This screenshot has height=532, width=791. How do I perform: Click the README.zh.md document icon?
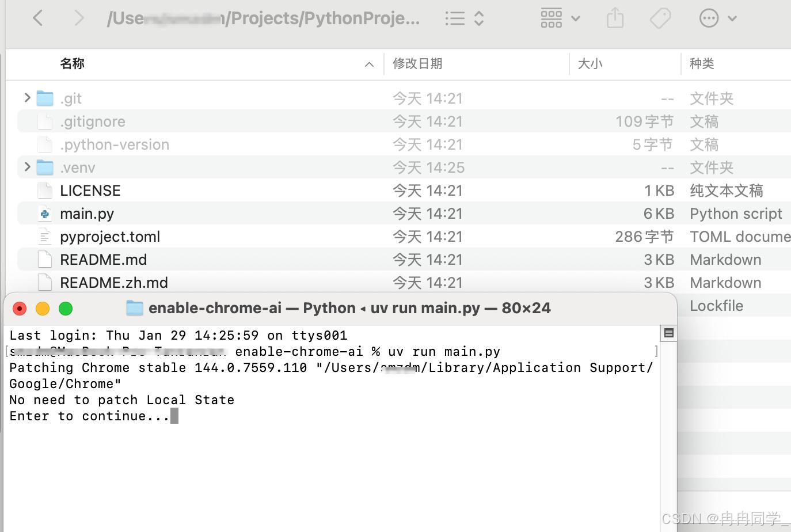point(45,282)
